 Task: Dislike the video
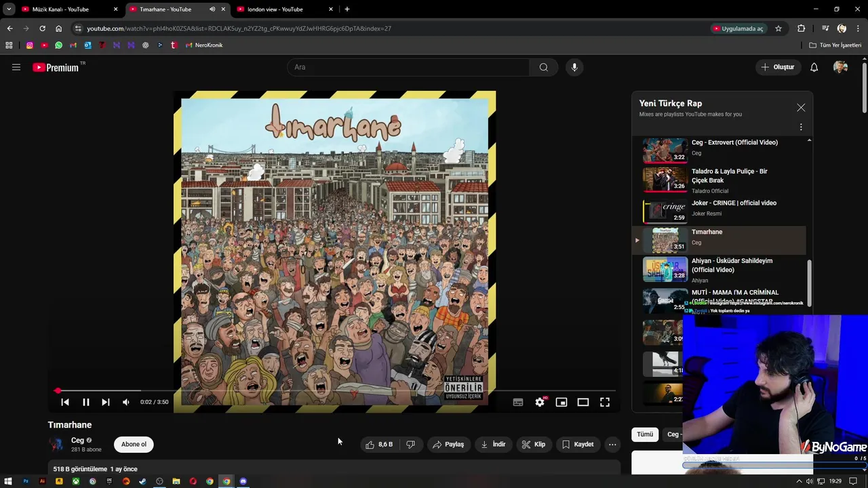click(x=410, y=445)
